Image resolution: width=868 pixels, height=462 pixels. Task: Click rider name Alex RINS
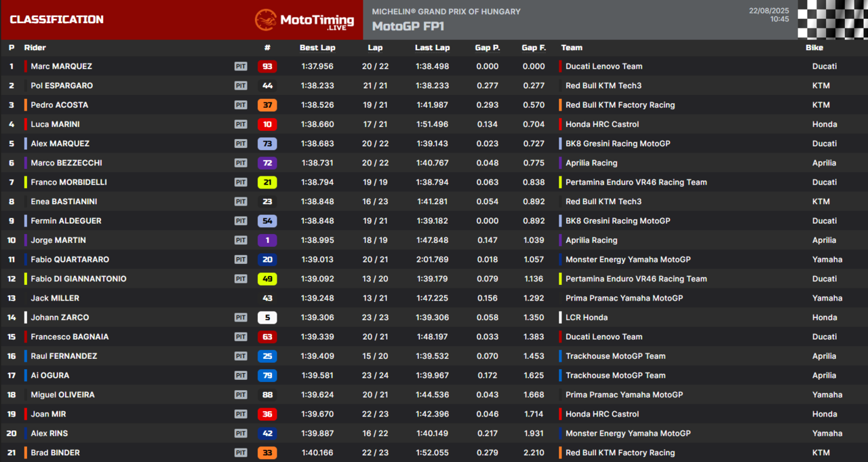(x=50, y=434)
